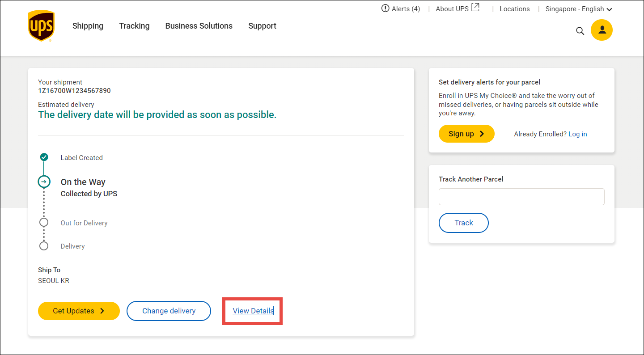Click the Track Another Parcel heading
644x355 pixels.
coord(471,179)
